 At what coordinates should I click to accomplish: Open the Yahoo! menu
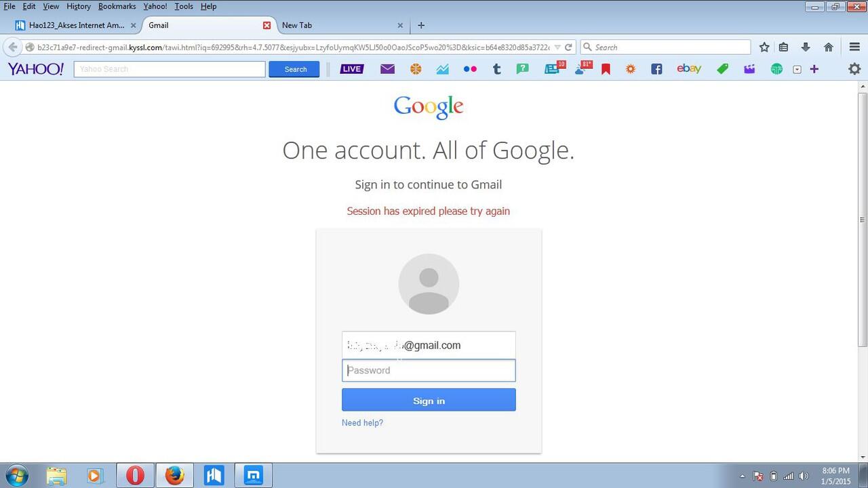[x=155, y=6]
